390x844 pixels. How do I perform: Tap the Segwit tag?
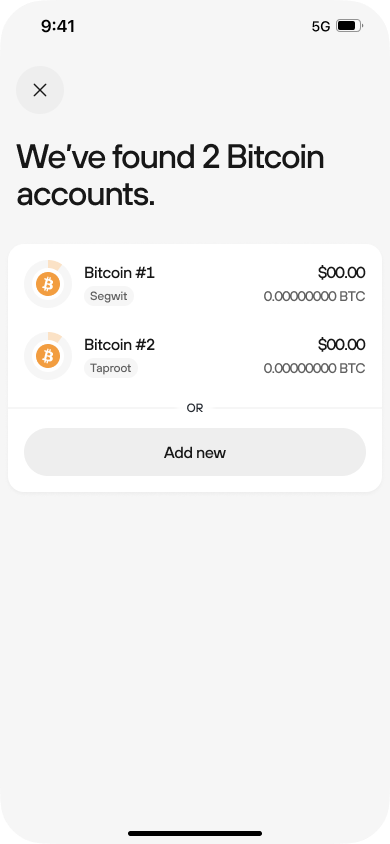click(x=109, y=296)
